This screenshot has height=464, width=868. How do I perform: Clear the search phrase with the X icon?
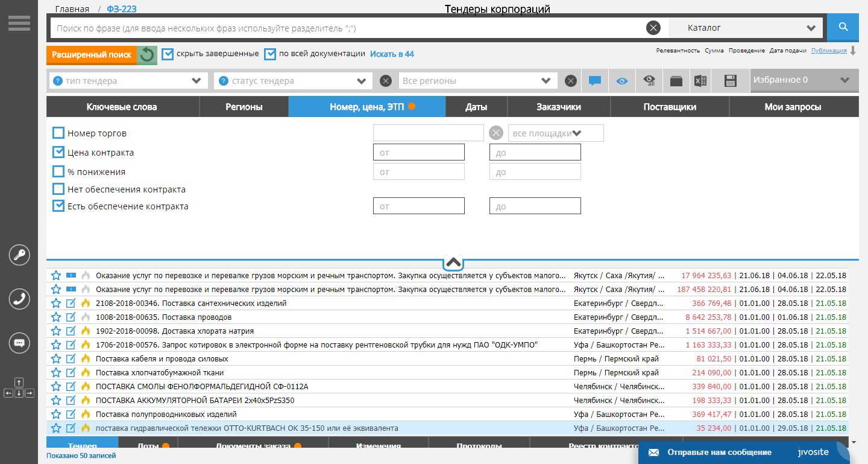(x=653, y=28)
